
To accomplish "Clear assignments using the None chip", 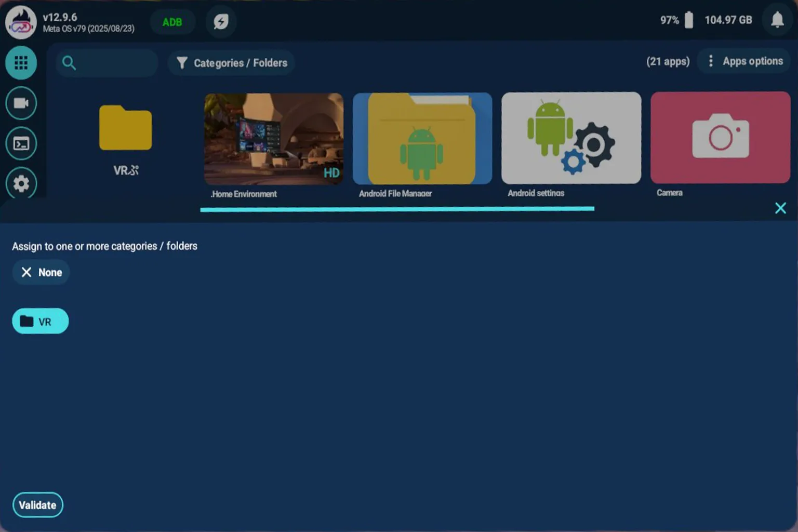I will click(x=41, y=272).
